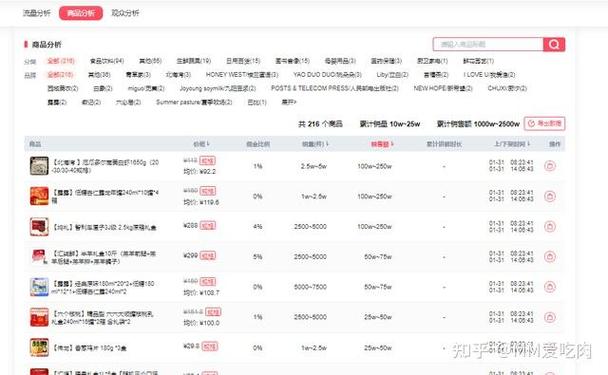Click the 2.5w~5w sales volume cell

pos(314,166)
